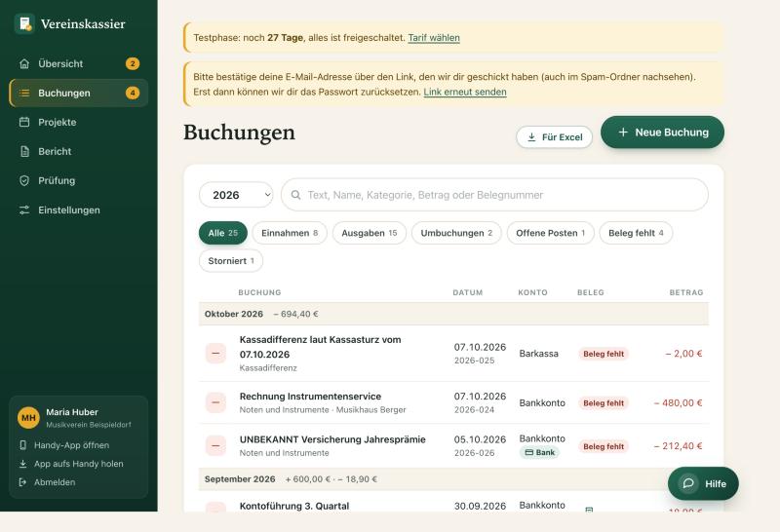
Task: Click Barkassa account cell
Action: (539, 354)
